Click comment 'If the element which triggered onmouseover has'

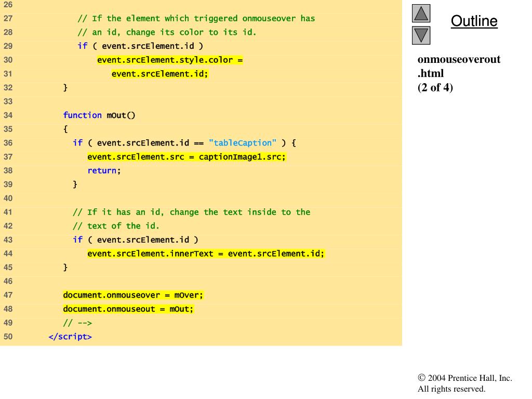(x=196, y=18)
